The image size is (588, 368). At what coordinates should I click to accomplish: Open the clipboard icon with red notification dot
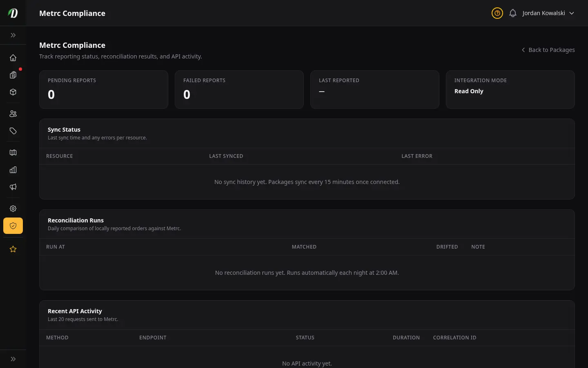(x=13, y=75)
